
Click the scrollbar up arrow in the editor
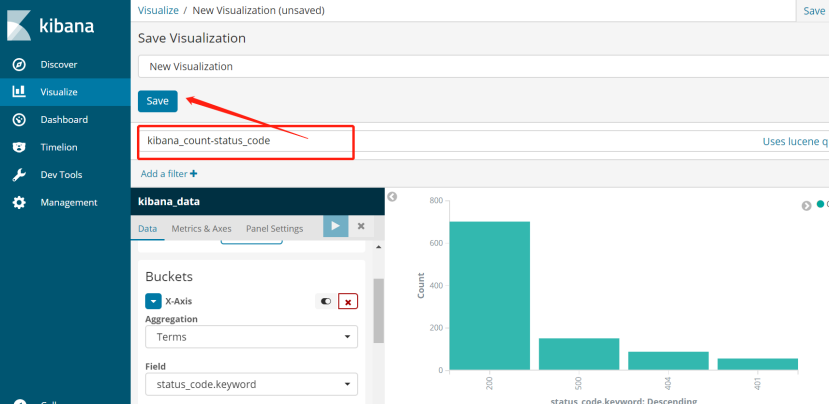click(378, 247)
